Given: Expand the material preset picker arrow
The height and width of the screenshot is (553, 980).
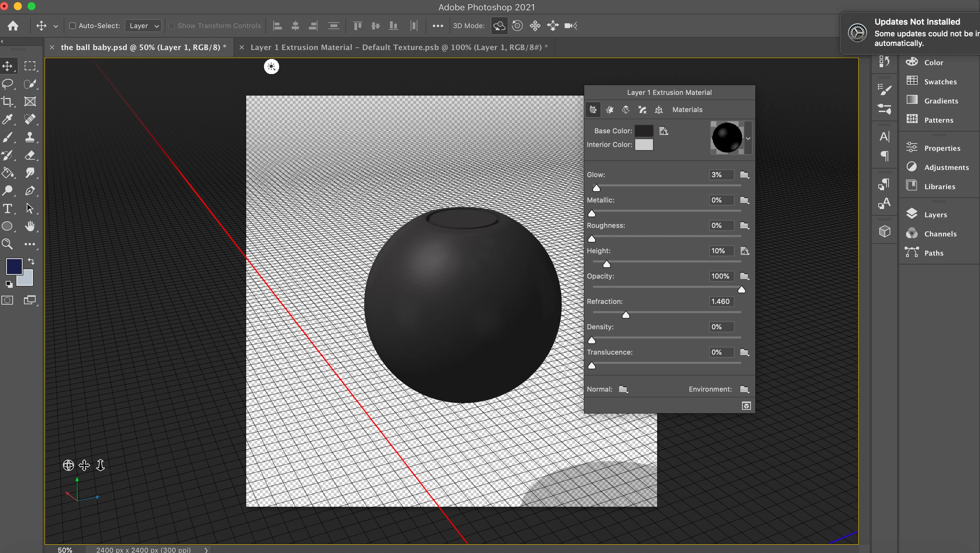Looking at the screenshot, I should click(748, 138).
